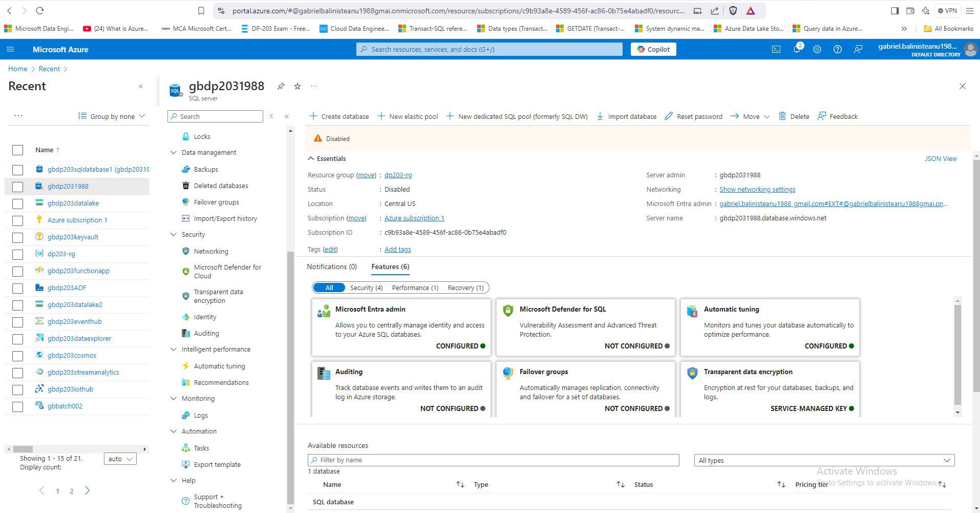Open portal settings gear

(817, 49)
